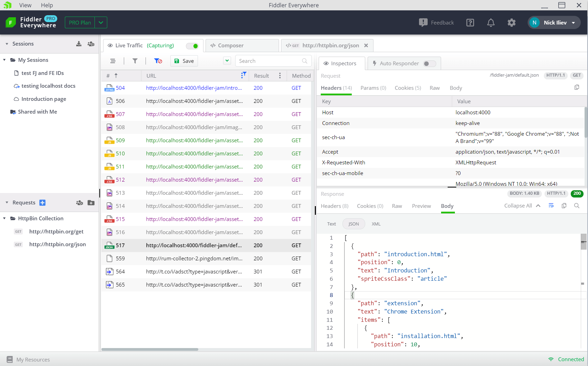Open response Headers tab
The height and width of the screenshot is (366, 588).
tap(335, 206)
